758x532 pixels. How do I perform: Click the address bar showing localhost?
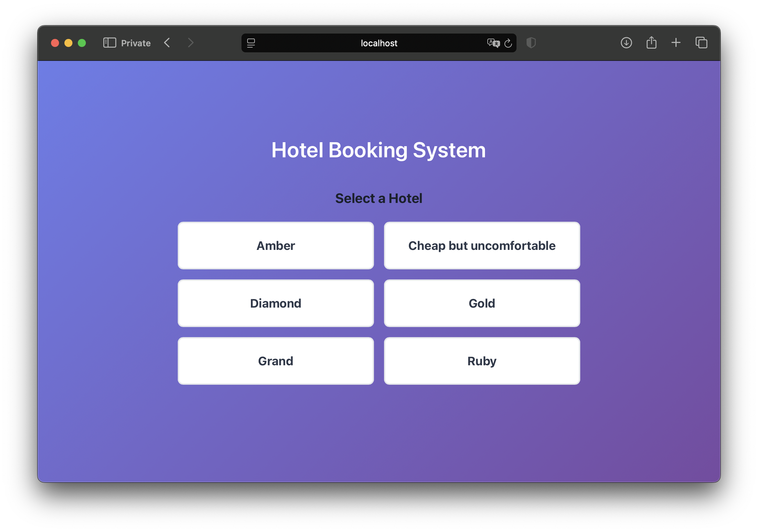(x=378, y=43)
